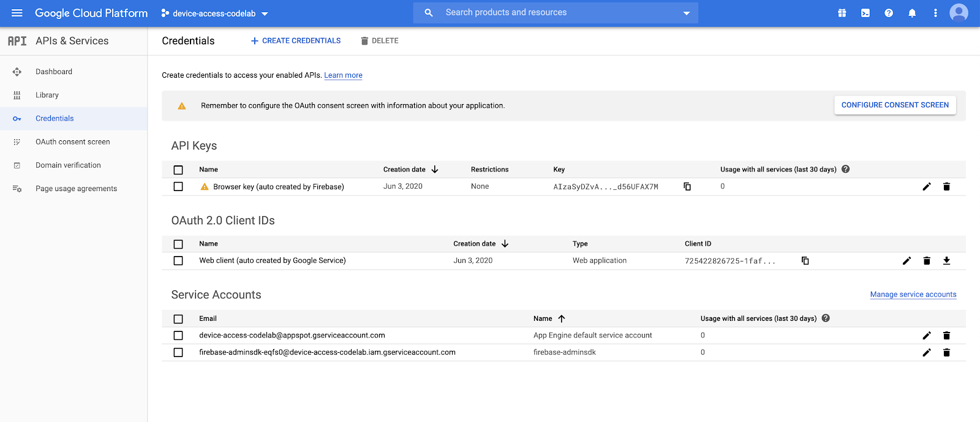Follow the Manage service accounts link
Viewport: 980px width, 422px height.
click(x=913, y=295)
